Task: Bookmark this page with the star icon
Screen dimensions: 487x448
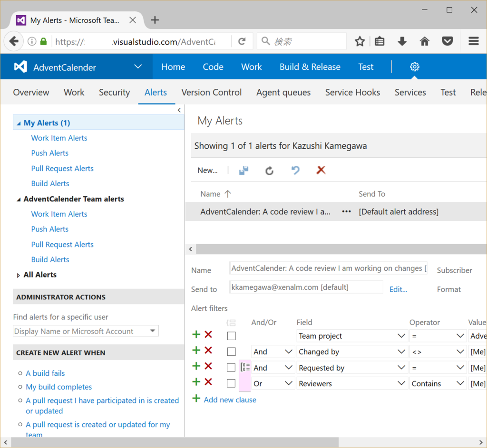Action: click(x=360, y=41)
